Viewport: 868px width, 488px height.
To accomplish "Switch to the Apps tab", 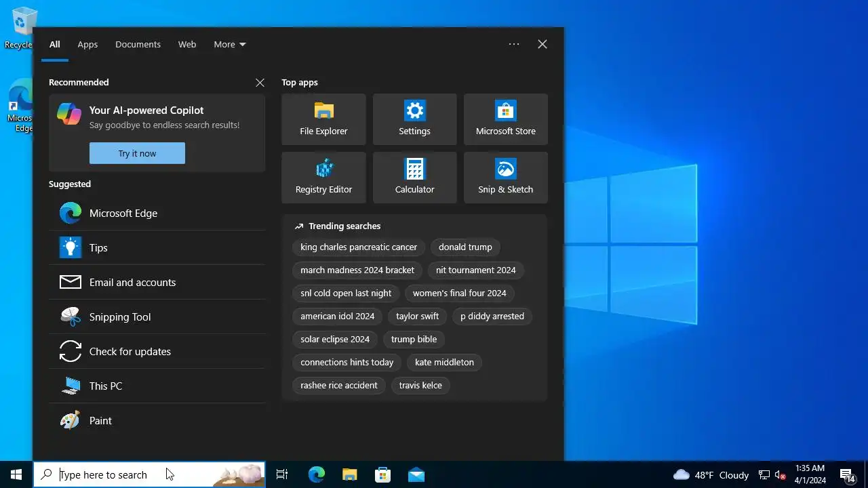I will (x=87, y=44).
